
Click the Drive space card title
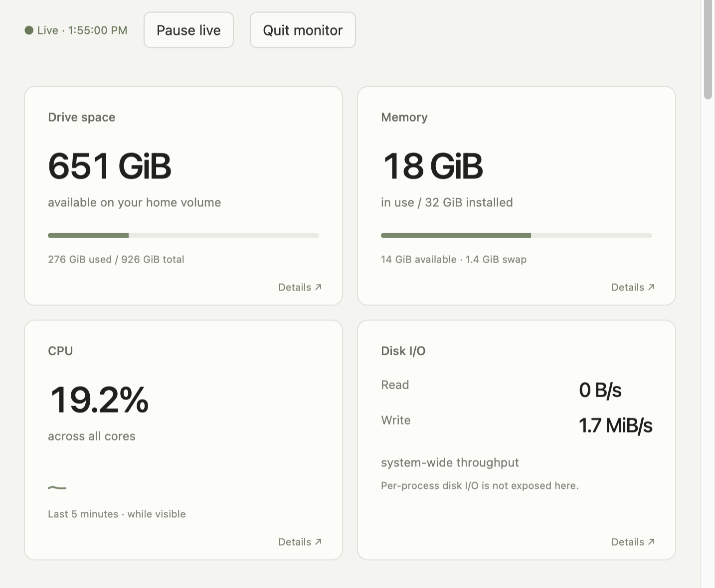click(x=82, y=117)
